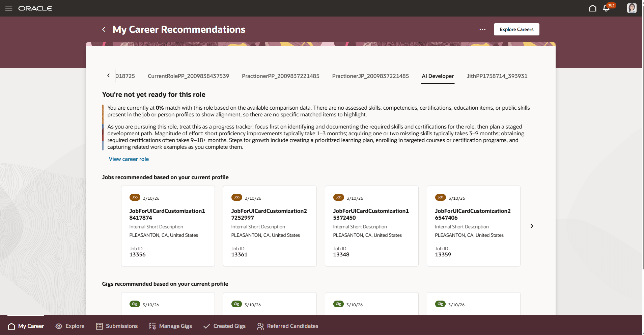Click 'Gigs recommended based on your current profile' heading
Screen dimensions: 644x335
point(165,284)
